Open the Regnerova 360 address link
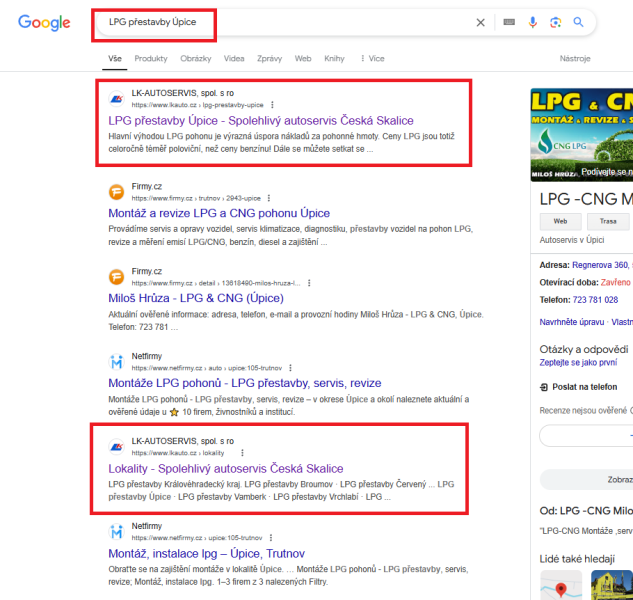This screenshot has width=633, height=600. point(601,265)
